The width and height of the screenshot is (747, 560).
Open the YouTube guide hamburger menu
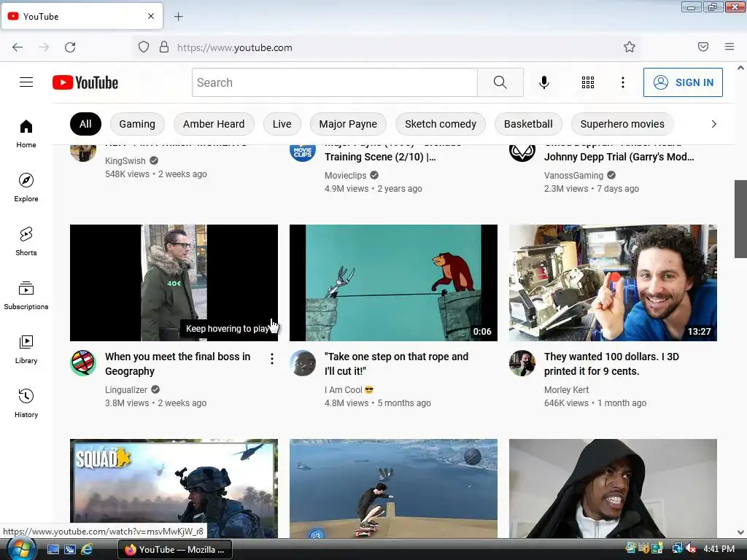(26, 82)
